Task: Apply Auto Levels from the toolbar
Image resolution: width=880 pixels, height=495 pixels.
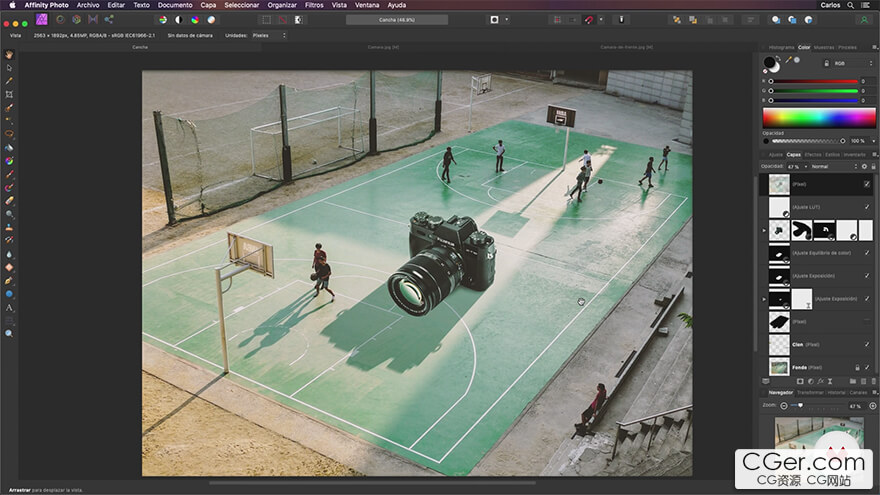Action: point(163,20)
